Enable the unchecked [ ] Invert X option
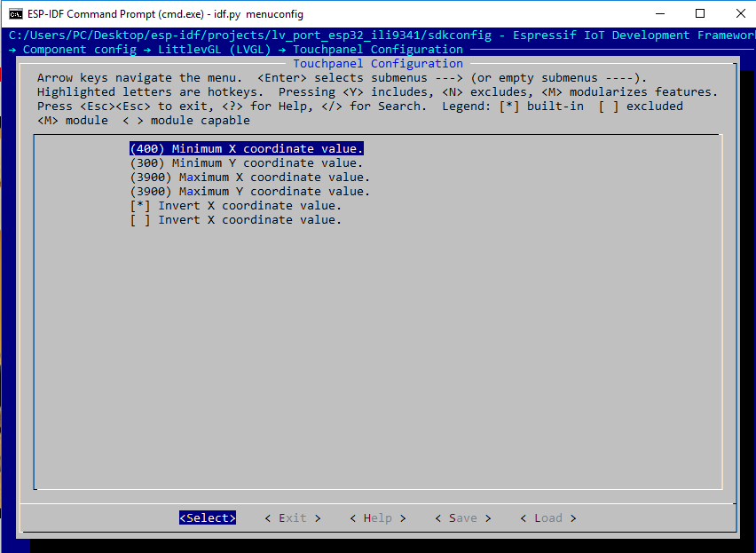This screenshot has width=756, height=553. coord(140,220)
